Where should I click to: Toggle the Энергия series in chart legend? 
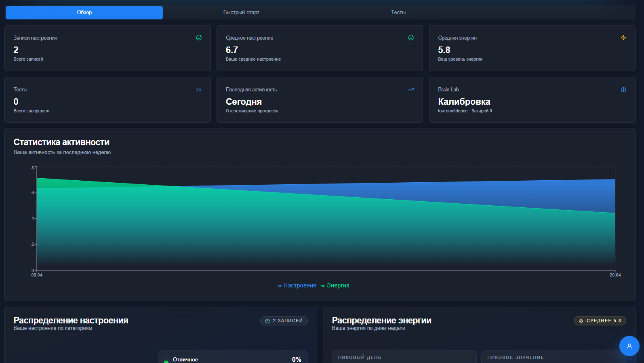[x=335, y=285]
